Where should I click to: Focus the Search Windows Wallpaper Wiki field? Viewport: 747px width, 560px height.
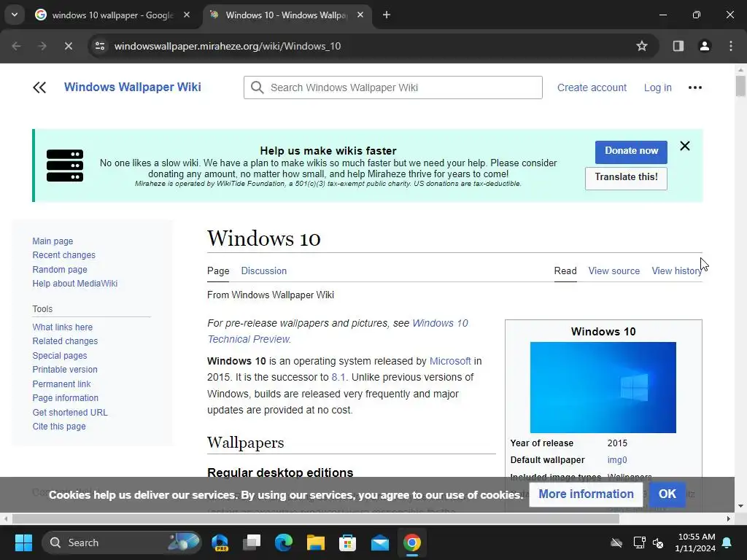pyautogui.click(x=393, y=87)
